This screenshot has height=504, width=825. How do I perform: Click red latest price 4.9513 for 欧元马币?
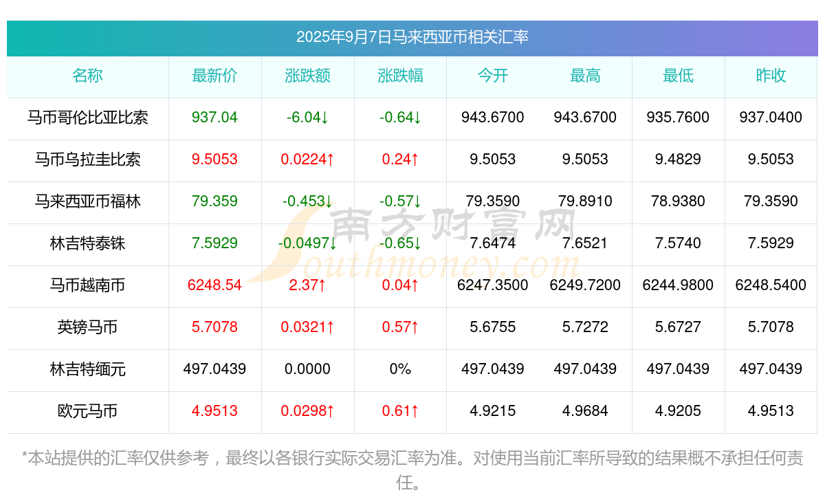(x=214, y=411)
